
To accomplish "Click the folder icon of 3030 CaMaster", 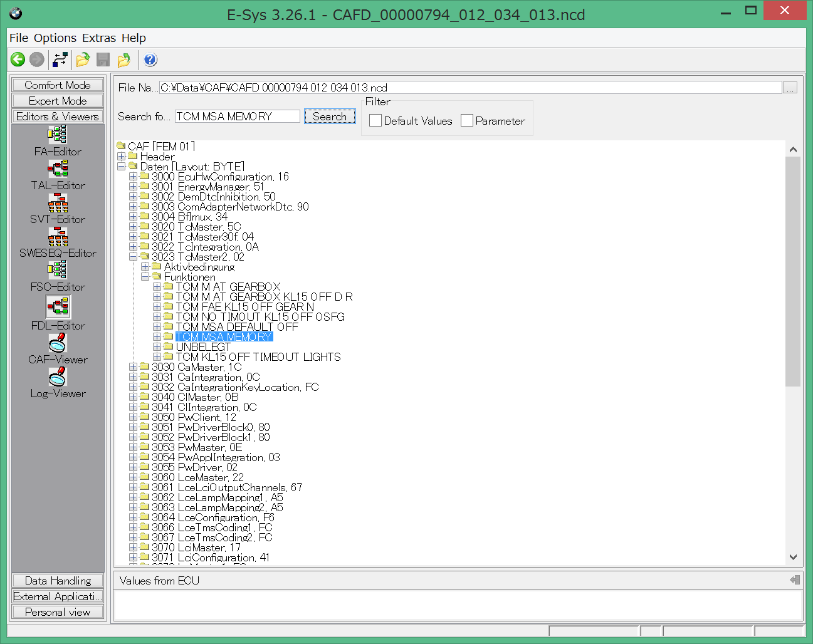I will coord(144,366).
